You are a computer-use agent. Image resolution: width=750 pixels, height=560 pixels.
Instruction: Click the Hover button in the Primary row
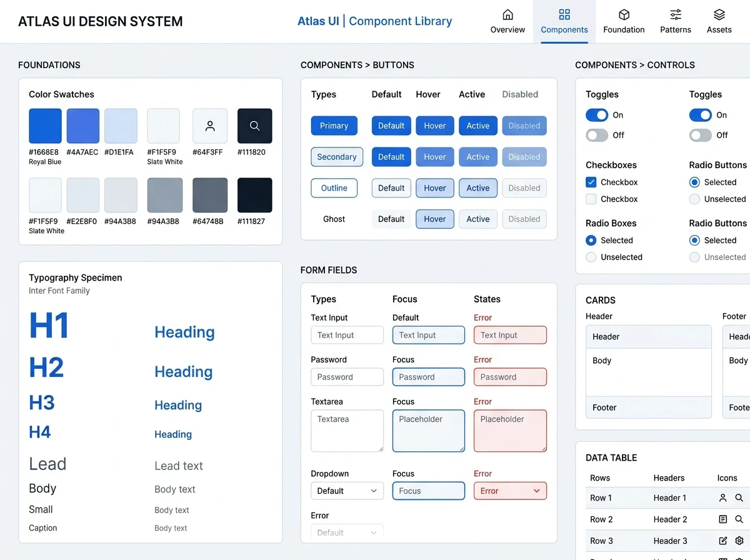click(x=435, y=126)
